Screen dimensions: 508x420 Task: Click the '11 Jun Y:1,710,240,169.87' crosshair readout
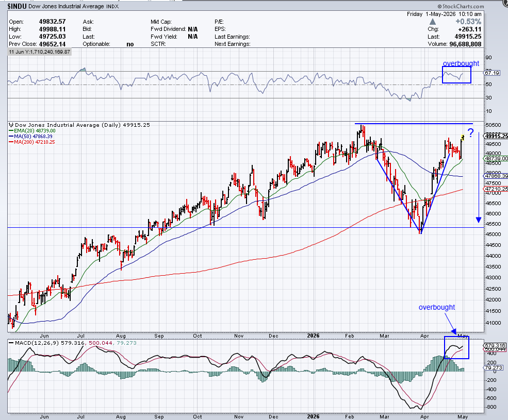39,52
